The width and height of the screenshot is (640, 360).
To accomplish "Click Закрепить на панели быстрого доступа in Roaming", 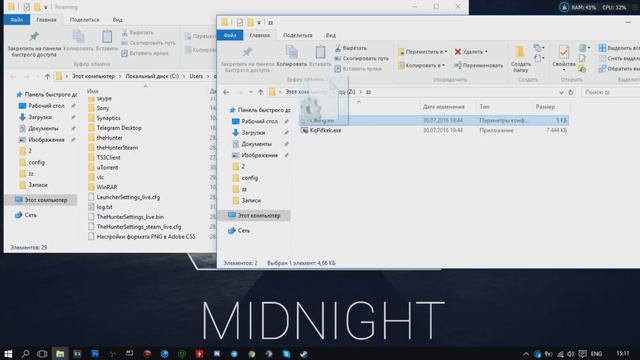I will point(34,44).
